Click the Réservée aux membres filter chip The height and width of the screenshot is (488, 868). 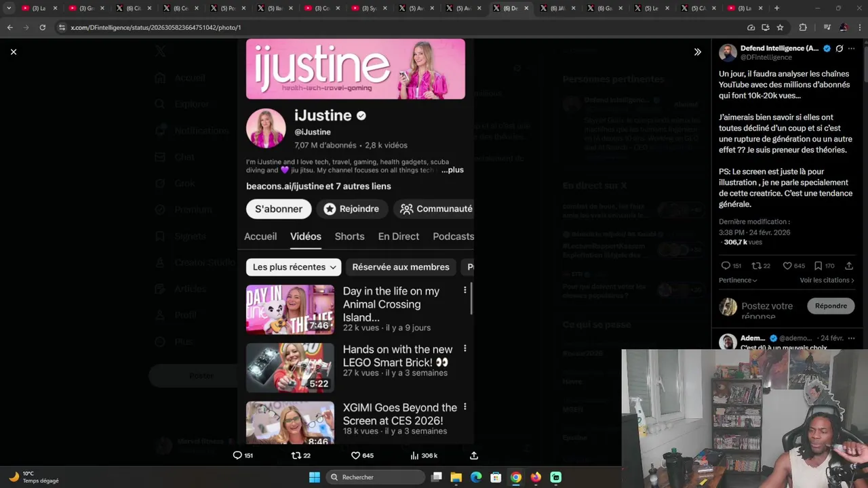point(401,267)
